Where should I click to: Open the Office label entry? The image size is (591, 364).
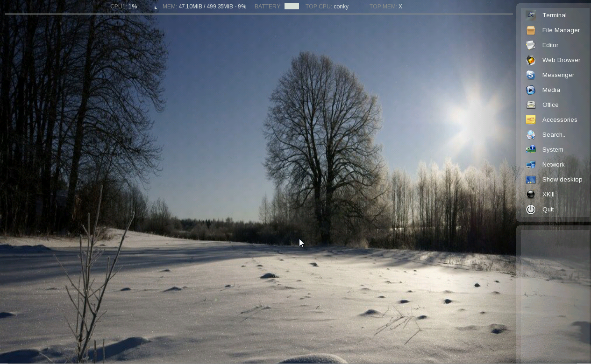[550, 105]
